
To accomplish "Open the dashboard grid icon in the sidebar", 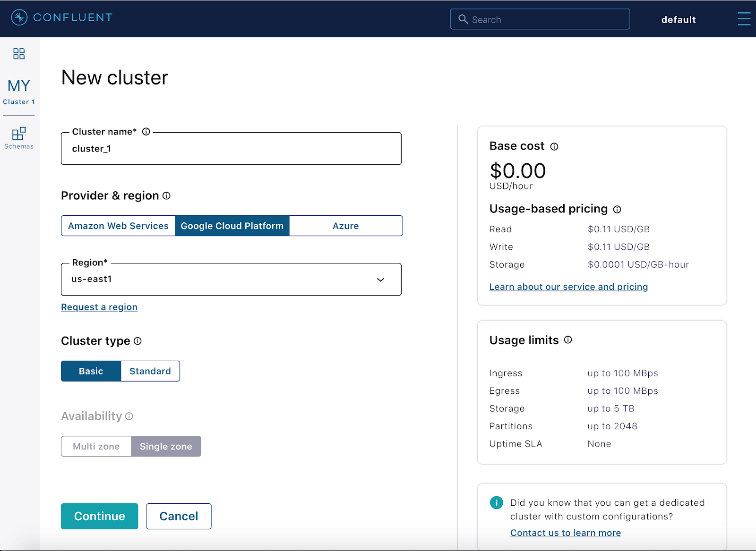I will (19, 54).
